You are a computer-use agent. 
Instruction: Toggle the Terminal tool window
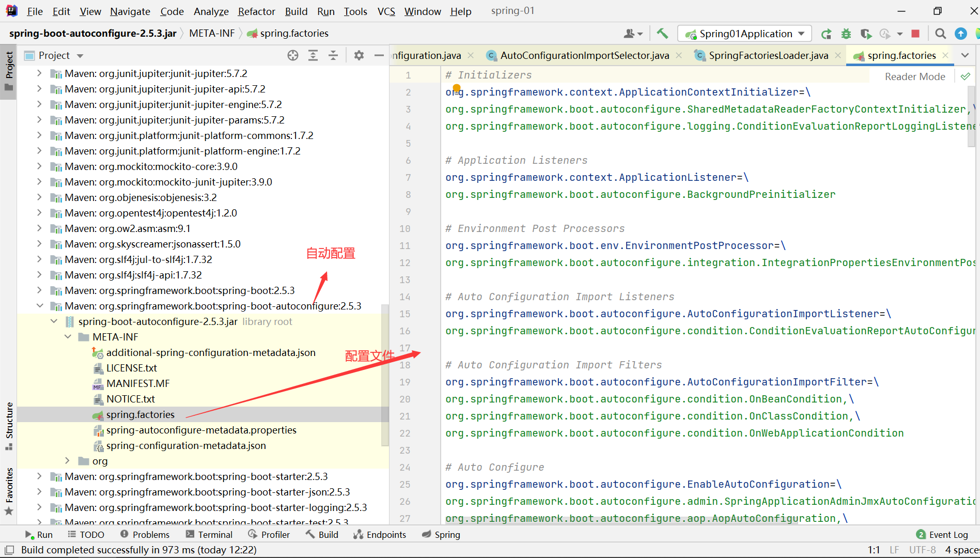[x=209, y=535]
